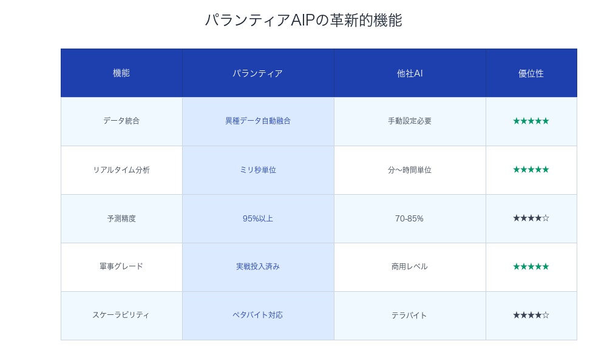Select the 実戦投入済み cell
This screenshot has height=364, width=607.
pos(258,266)
